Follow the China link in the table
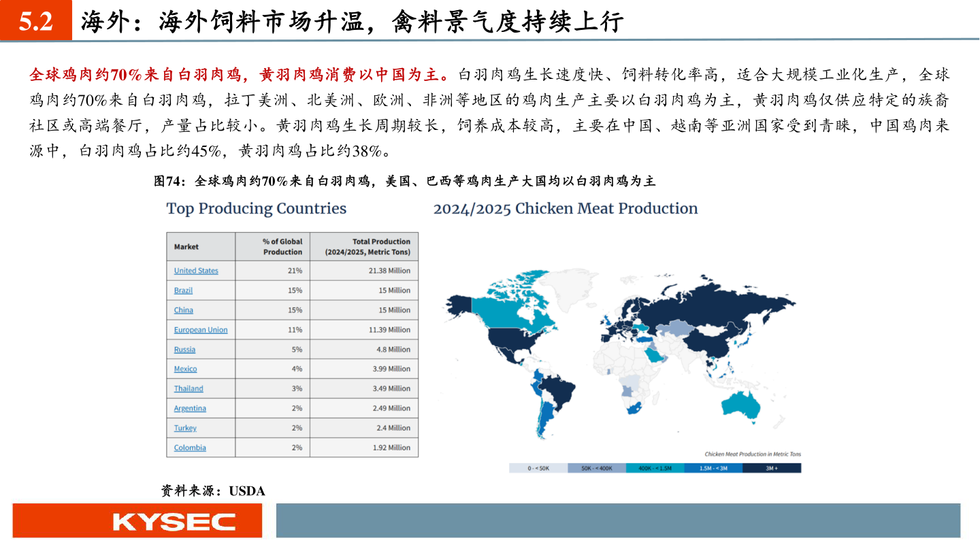980x551 pixels. pos(183,310)
